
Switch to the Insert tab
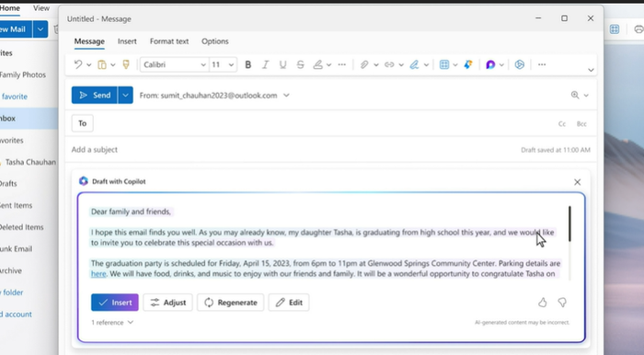[x=127, y=41]
